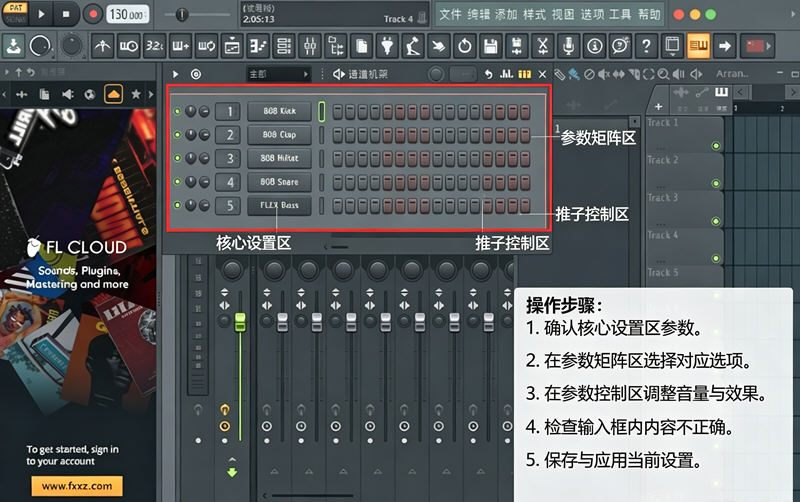Open the view layout dropdown icon

tap(672, 46)
